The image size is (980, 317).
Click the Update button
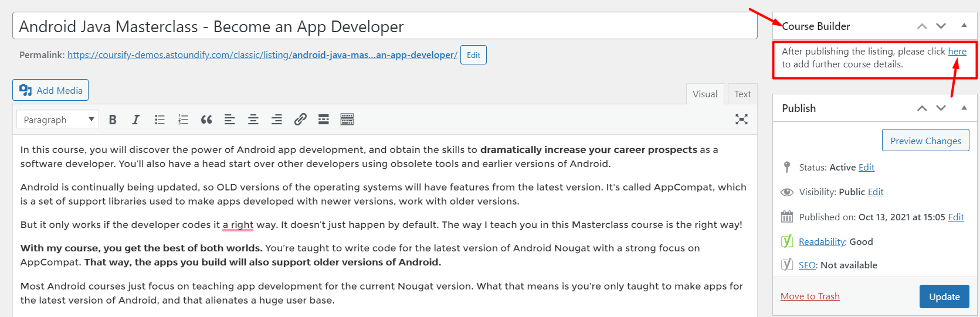point(944,296)
